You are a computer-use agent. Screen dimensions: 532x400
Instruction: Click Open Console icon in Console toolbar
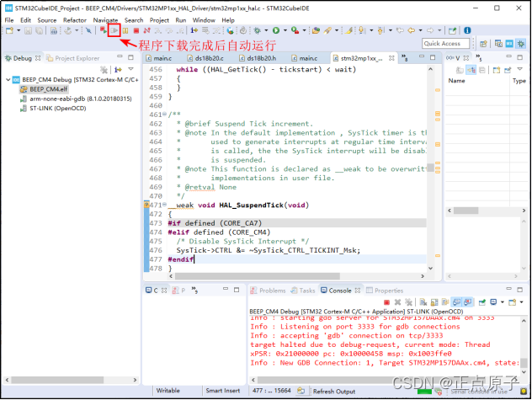[513, 302]
